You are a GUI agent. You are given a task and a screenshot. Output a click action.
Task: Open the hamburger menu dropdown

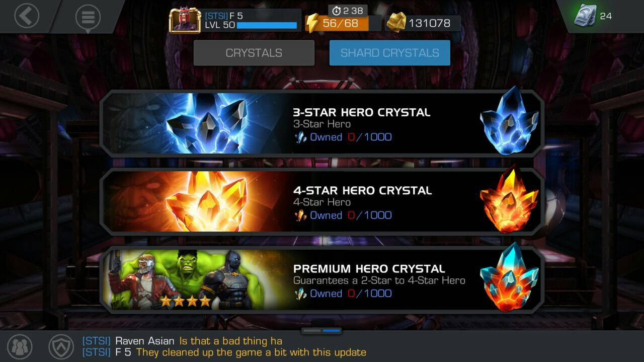click(88, 17)
